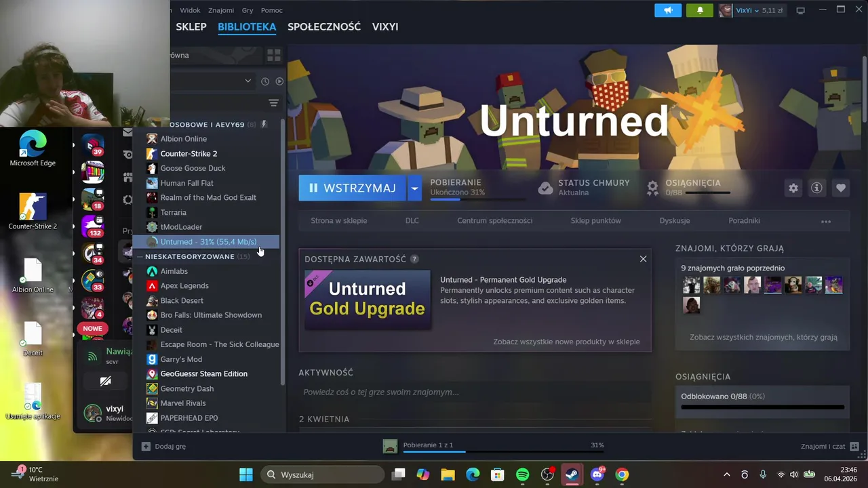
Task: Pause download with WSTRZYMAJ button
Action: [x=353, y=188]
